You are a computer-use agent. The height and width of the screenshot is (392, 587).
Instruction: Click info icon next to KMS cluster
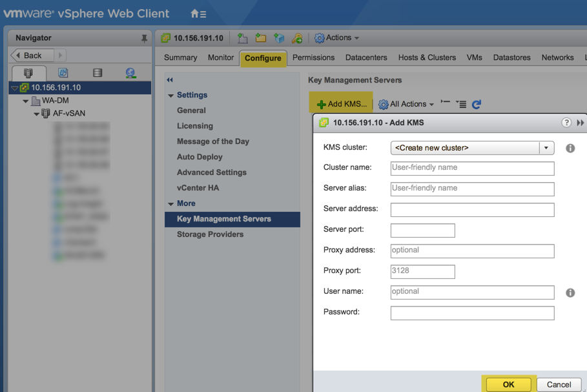click(x=570, y=148)
